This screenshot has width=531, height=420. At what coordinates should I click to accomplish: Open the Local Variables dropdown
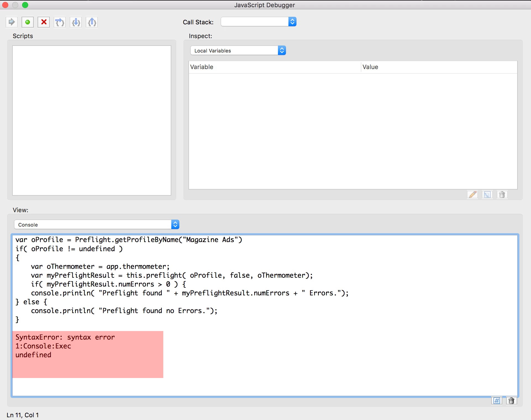(x=238, y=51)
